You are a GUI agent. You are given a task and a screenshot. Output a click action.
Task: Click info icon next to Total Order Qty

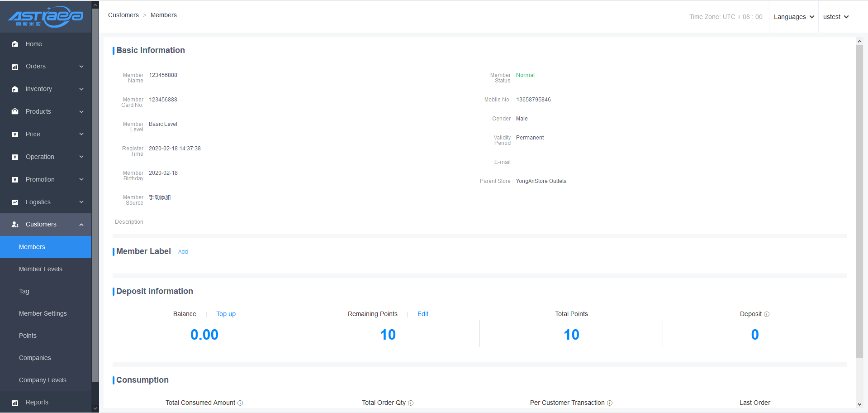point(411,403)
